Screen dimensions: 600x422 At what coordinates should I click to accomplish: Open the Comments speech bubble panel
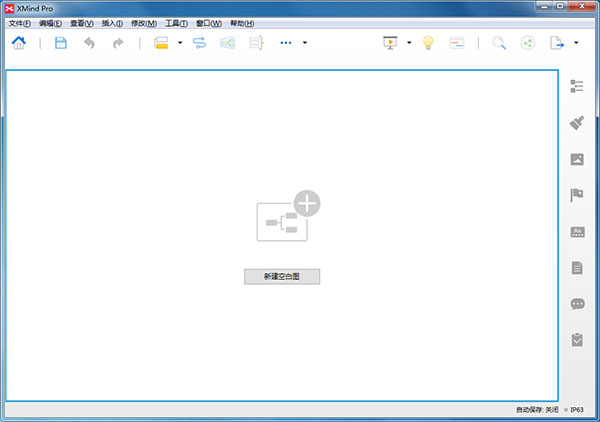point(577,304)
